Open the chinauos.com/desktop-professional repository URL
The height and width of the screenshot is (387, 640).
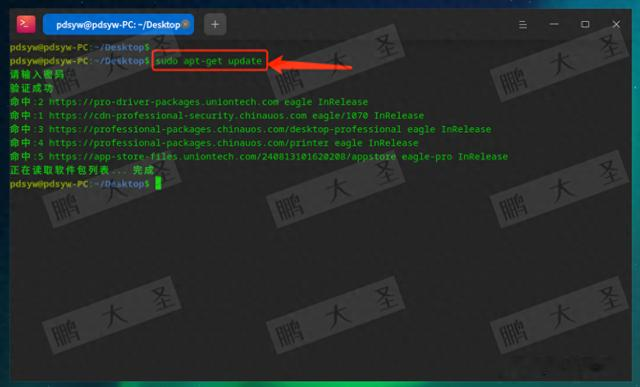(225, 129)
